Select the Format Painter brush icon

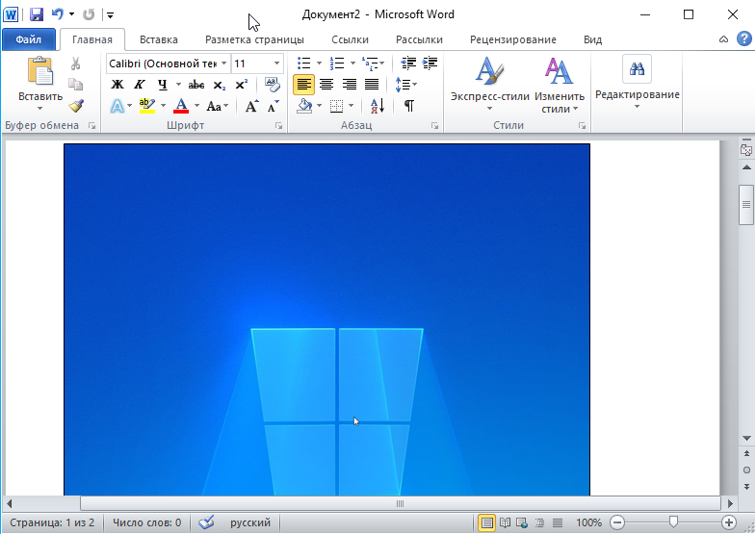point(76,106)
